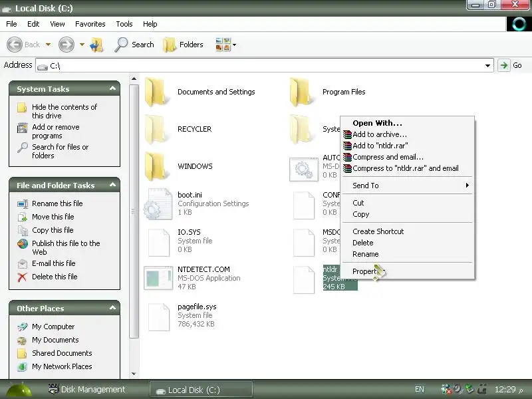Open the Help menu
Viewport: 532px width, 399px height.
point(150,24)
